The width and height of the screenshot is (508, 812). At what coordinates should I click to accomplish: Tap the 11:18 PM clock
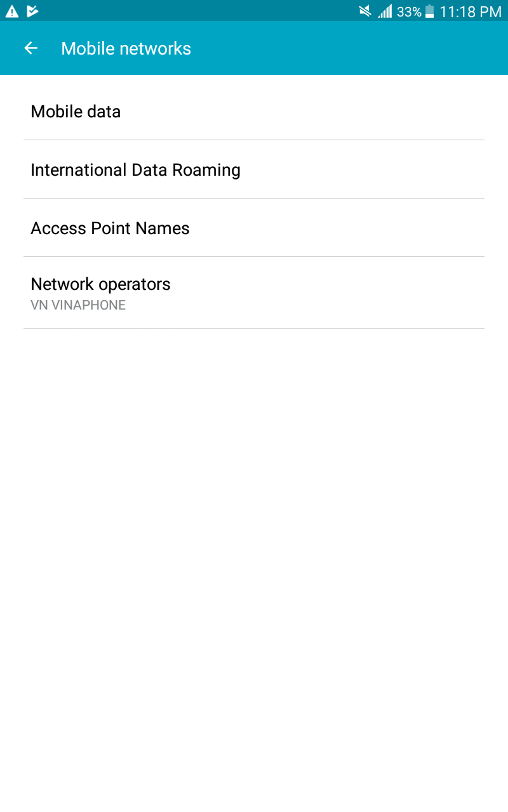click(471, 11)
